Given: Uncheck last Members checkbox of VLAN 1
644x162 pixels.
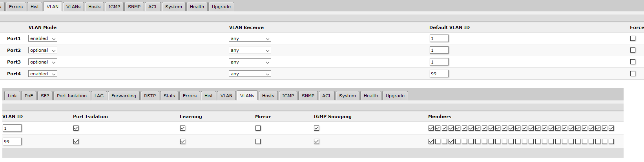Looking at the screenshot, I should [611, 128].
